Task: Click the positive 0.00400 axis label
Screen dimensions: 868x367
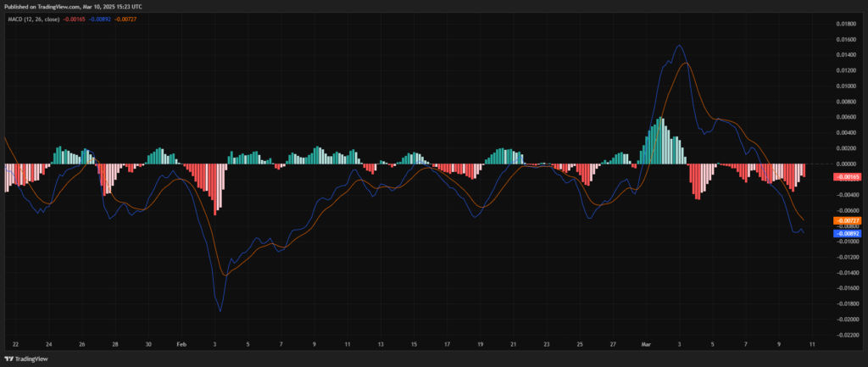Action: (848, 133)
